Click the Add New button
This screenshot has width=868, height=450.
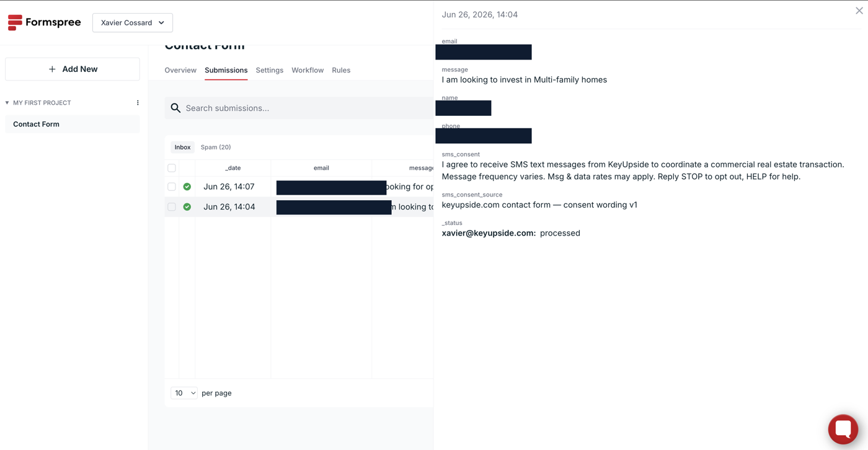point(73,69)
